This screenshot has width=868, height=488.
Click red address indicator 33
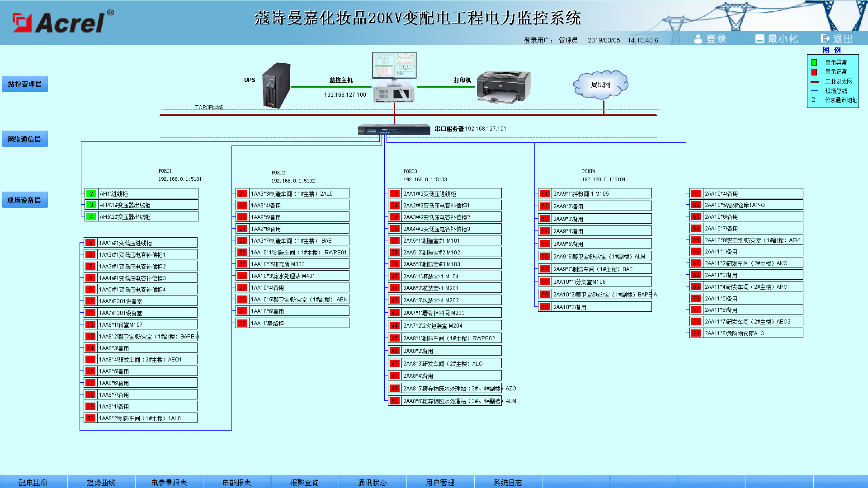coord(395,193)
